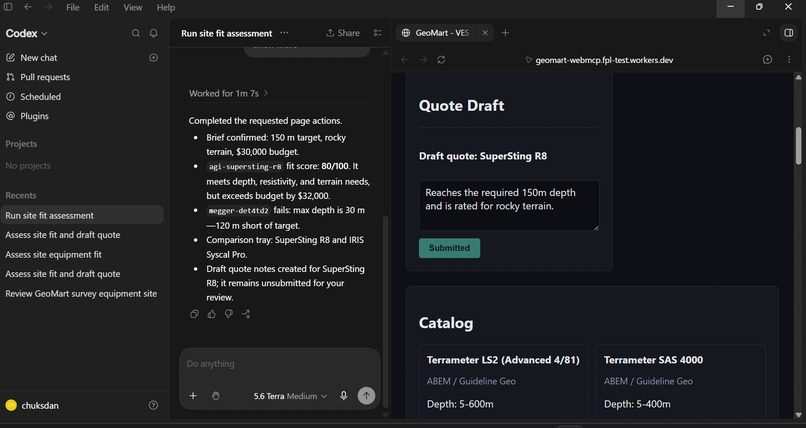806x428 pixels.
Task: Click the Terrameter LS2 (Advanced 4/81) card title
Action: (503, 360)
